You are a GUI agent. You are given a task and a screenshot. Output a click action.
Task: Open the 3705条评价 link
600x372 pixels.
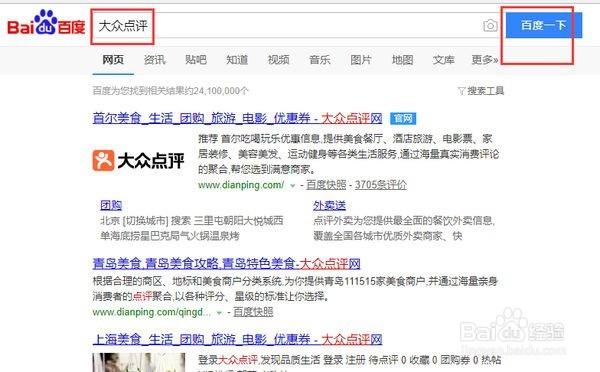[x=381, y=185]
